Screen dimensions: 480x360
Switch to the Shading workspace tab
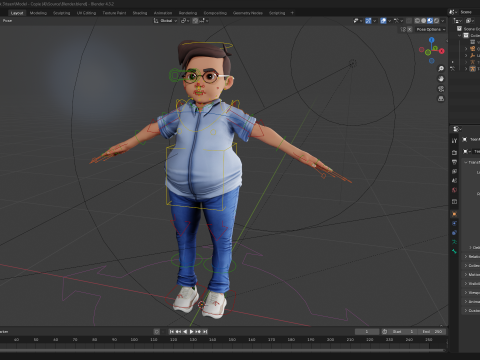coord(140,13)
